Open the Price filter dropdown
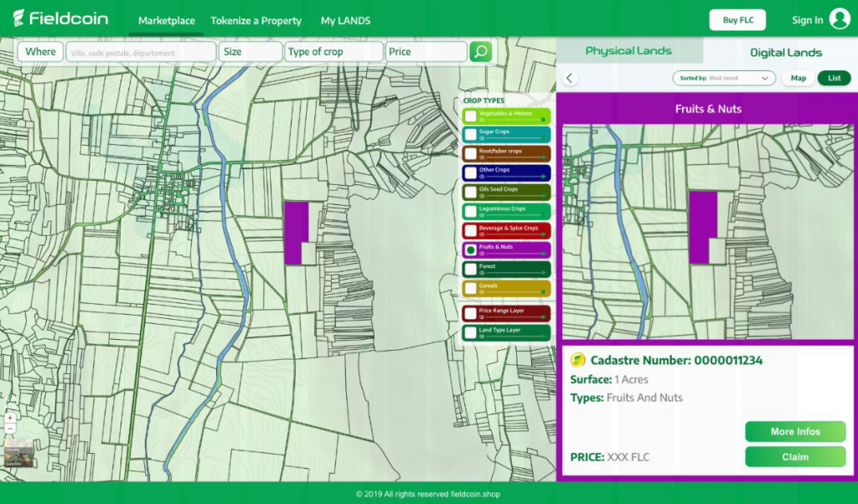858x504 pixels. (426, 51)
